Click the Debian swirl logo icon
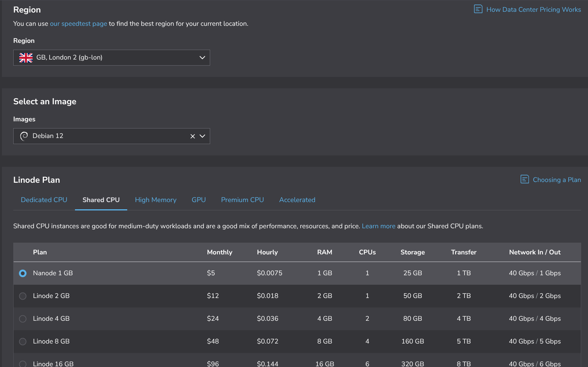588x367 pixels. [24, 136]
